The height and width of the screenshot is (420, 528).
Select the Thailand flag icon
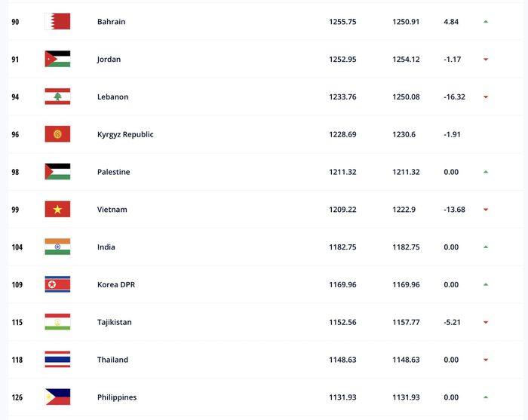click(57, 360)
